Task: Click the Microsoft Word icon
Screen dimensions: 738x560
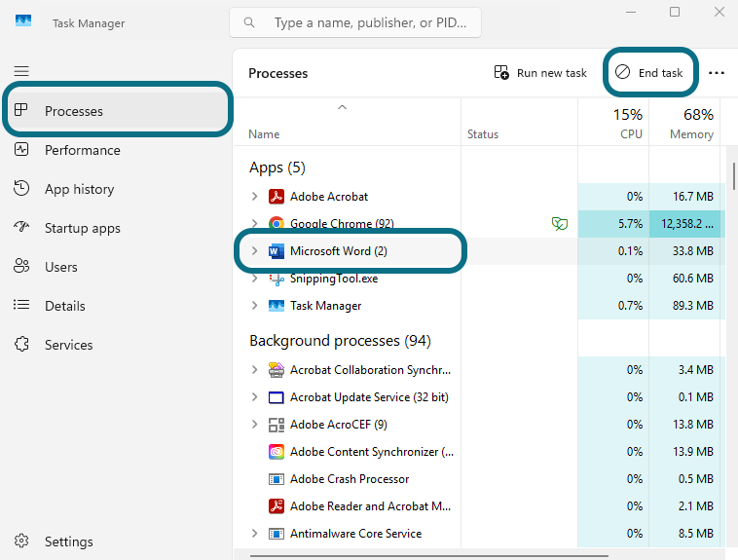Action: (x=277, y=251)
